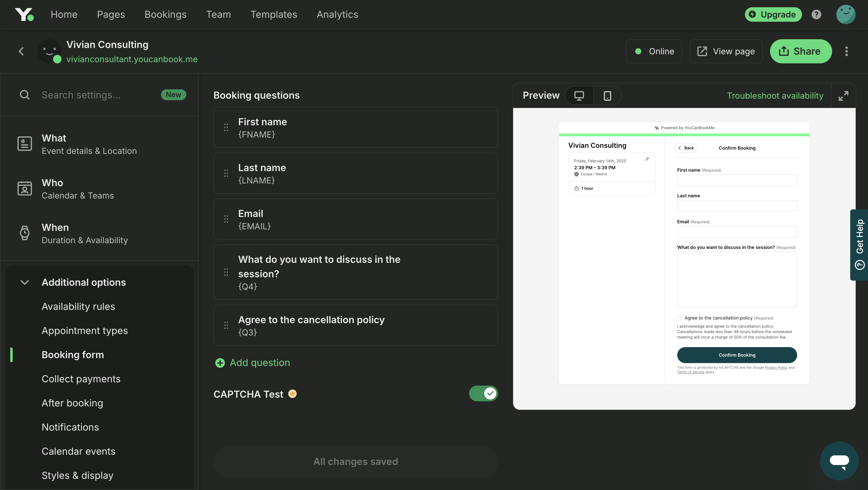
Task: Click the edit pencil on the booking date
Action: pyautogui.click(x=647, y=158)
